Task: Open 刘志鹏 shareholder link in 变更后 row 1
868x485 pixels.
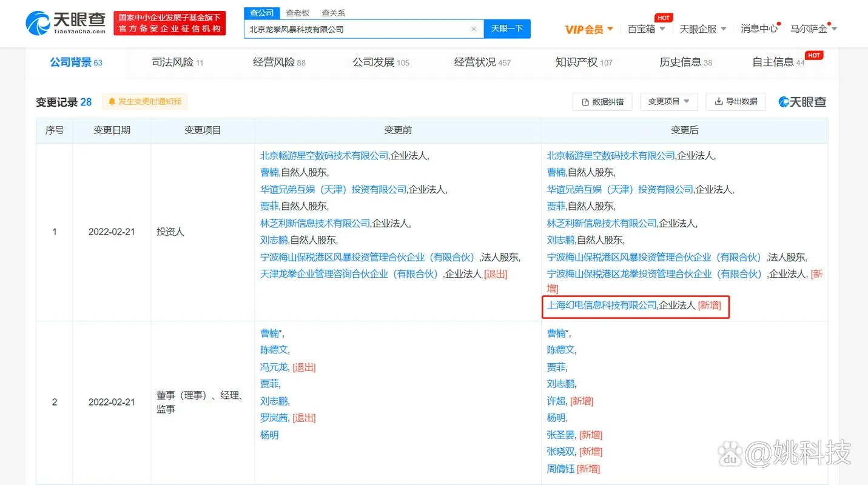Action: point(560,240)
